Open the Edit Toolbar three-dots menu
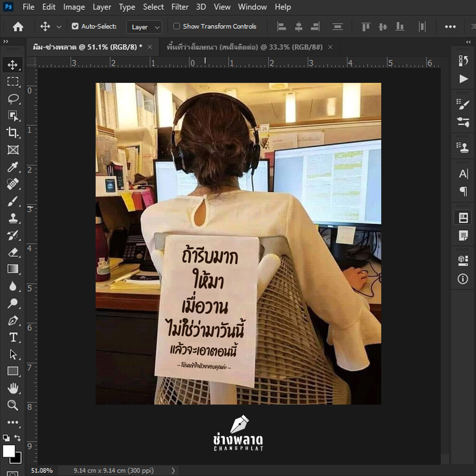Viewport: 476px width, 476px height. click(12, 422)
